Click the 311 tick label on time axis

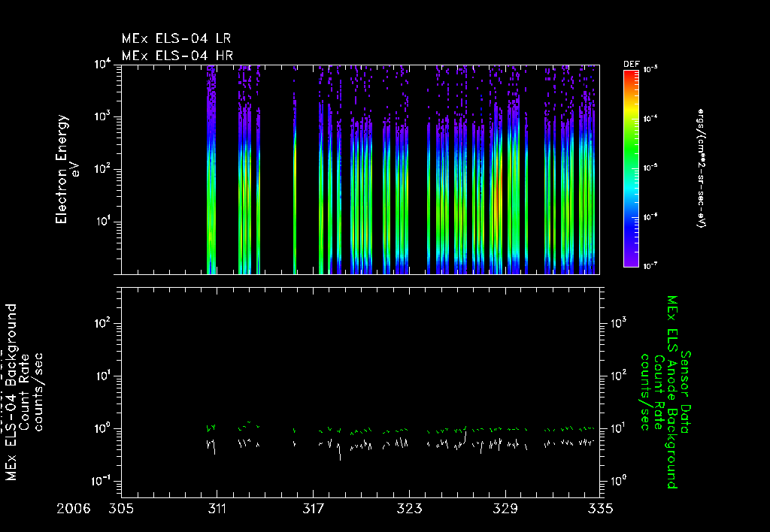[217, 509]
